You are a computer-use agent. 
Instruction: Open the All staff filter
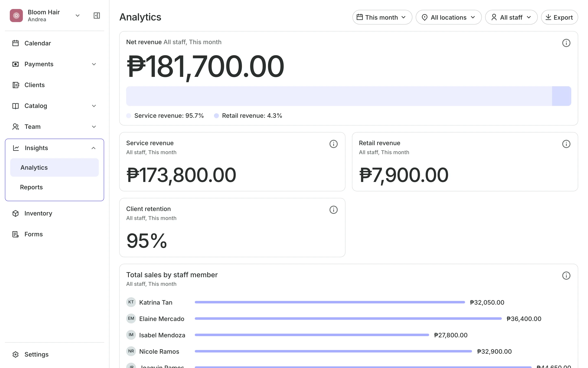511,17
